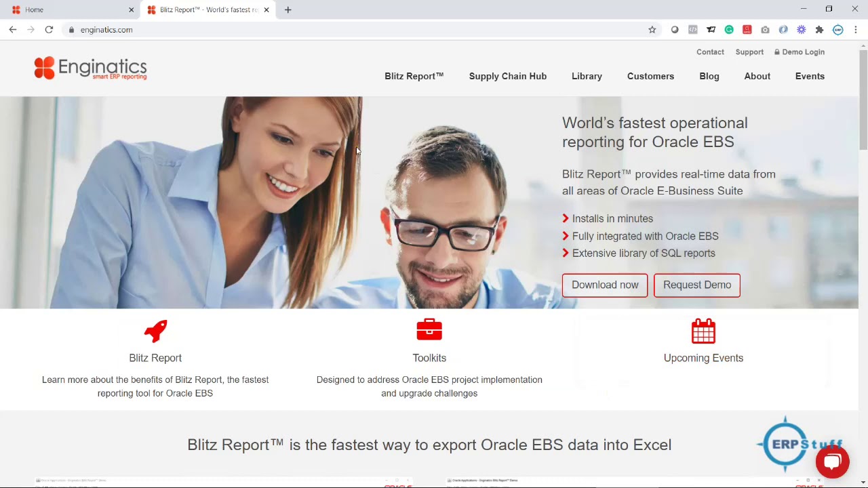Open a new browser tab
Image resolution: width=868 pixels, height=488 pixels.
tap(288, 9)
